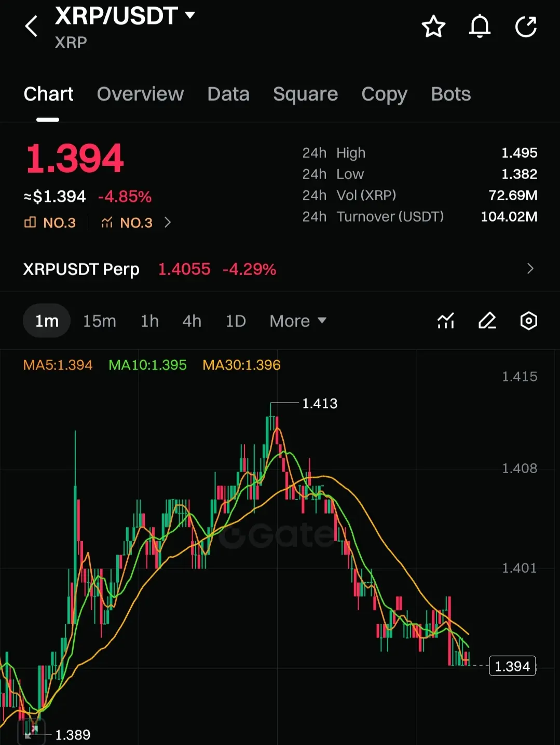
Task: Tap the 1.401 price axis label
Action: click(520, 568)
